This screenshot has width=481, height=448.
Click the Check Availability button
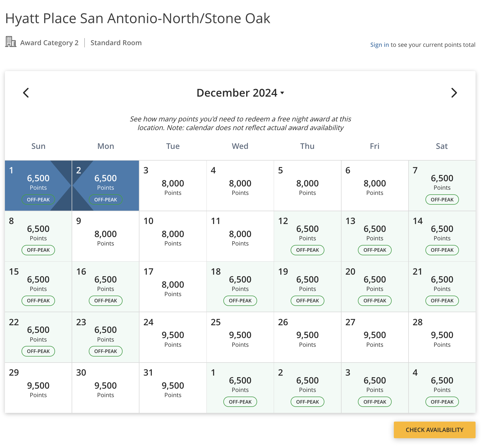pyautogui.click(x=434, y=430)
